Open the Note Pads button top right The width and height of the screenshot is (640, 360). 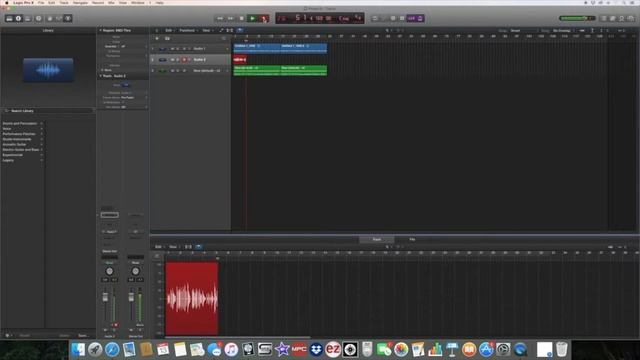click(x=613, y=18)
